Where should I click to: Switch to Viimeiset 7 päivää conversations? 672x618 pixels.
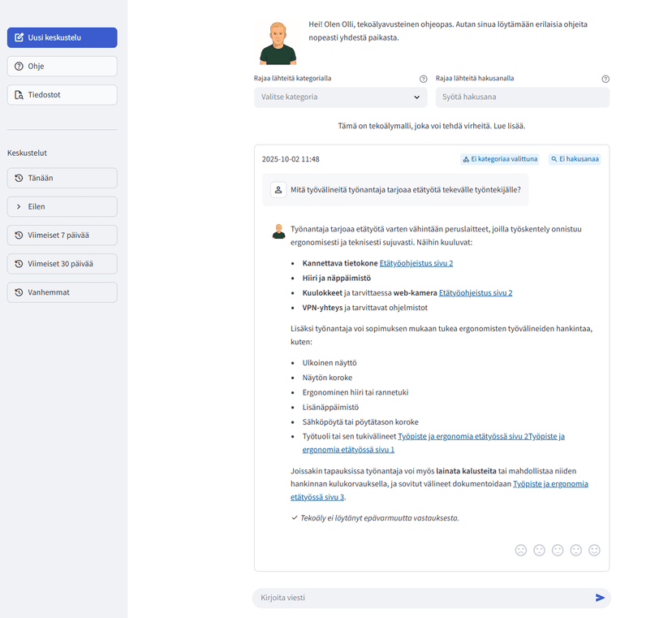[x=62, y=235]
